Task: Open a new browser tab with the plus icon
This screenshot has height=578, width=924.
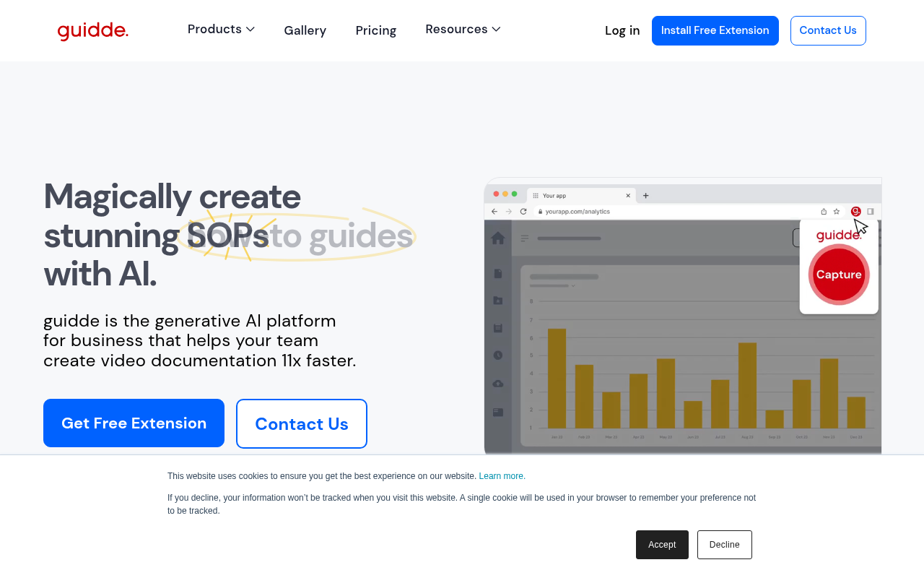Action: point(645,196)
